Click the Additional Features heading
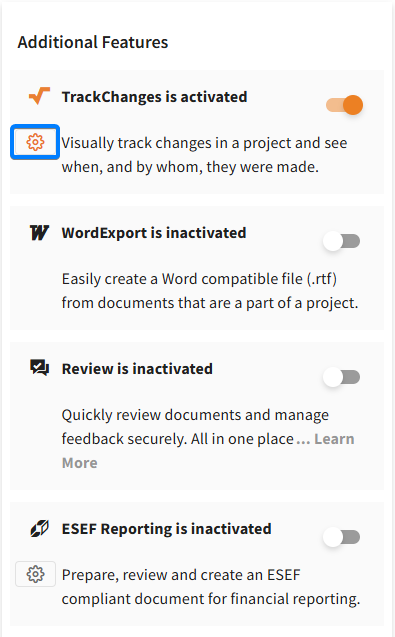The width and height of the screenshot is (395, 637). 93,42
